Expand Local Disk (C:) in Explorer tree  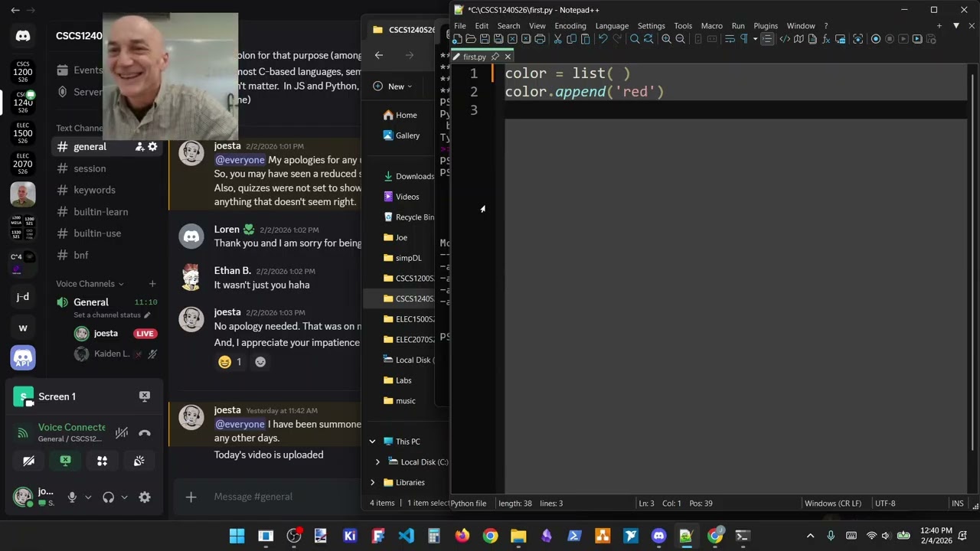[x=377, y=462]
